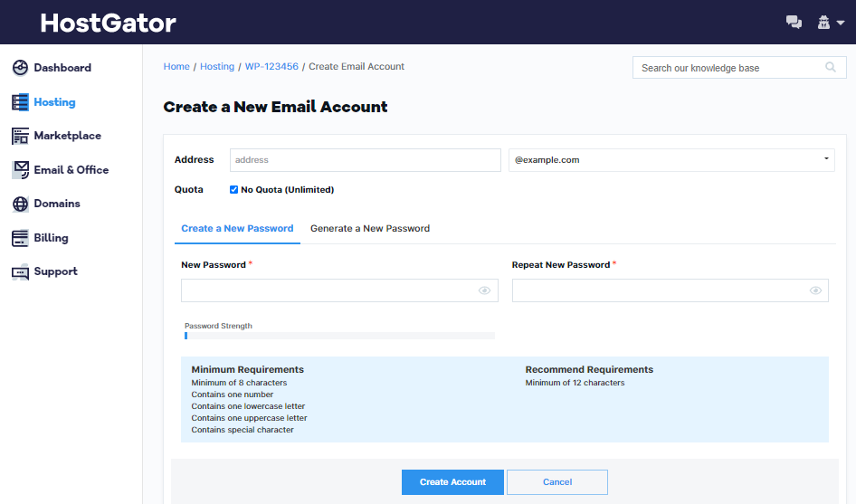Click the Cancel button

557,482
